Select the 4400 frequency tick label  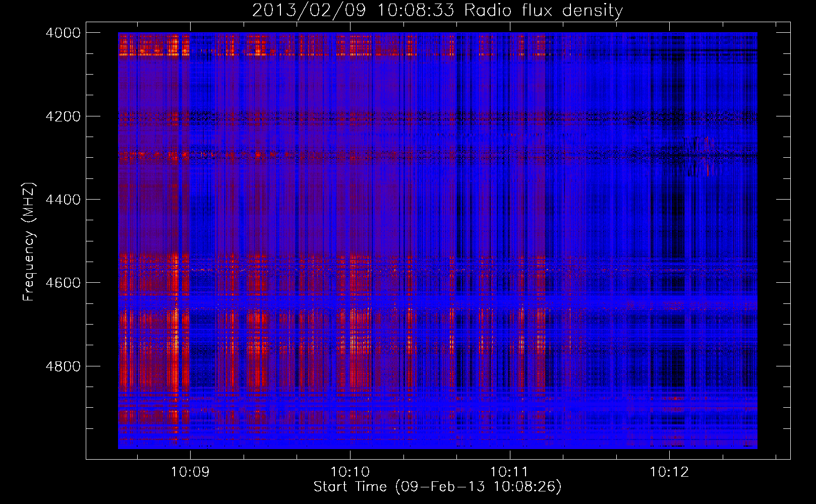coord(63,200)
